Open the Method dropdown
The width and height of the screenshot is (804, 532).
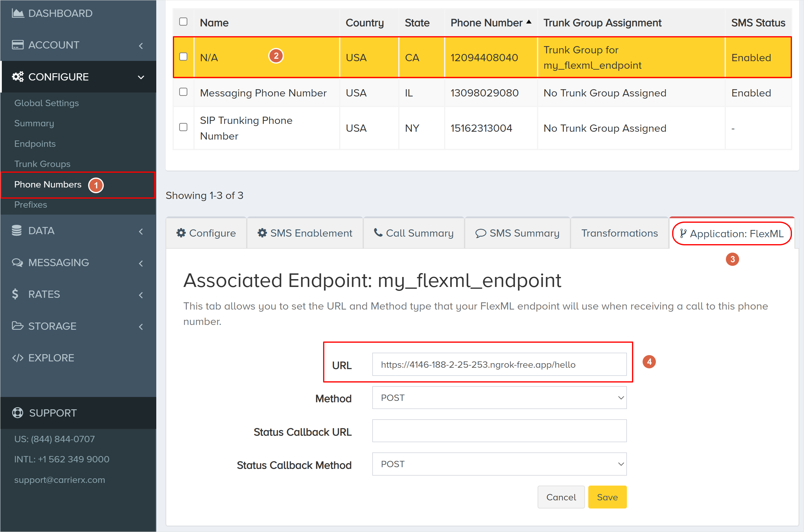(x=499, y=398)
